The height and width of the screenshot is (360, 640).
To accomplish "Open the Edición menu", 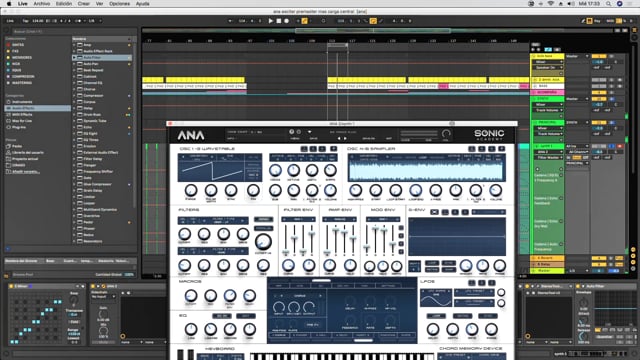I will [64, 4].
